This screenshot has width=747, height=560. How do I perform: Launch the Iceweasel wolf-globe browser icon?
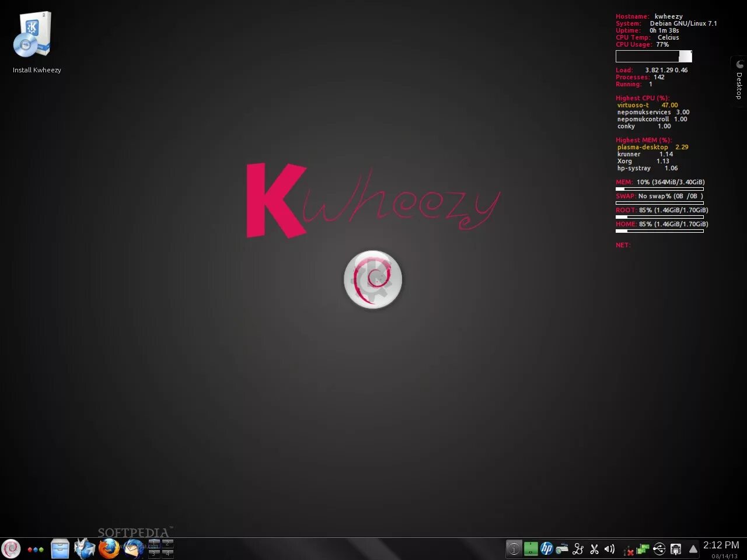click(x=85, y=549)
